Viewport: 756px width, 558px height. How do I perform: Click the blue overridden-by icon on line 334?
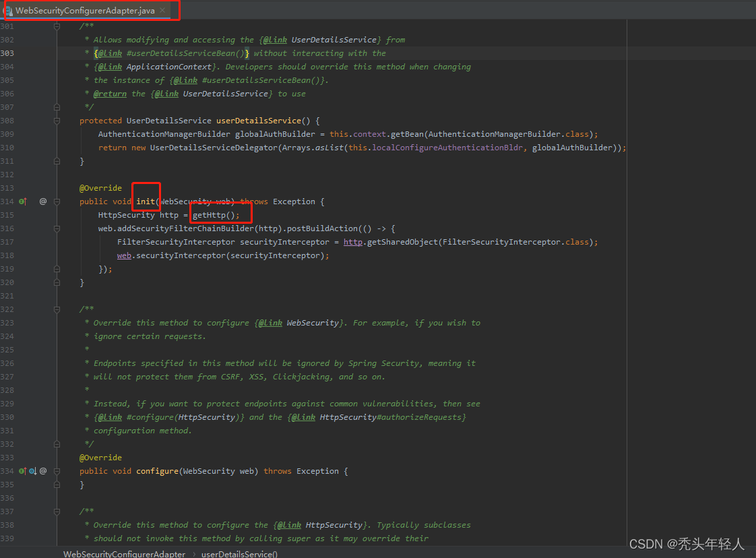click(x=33, y=471)
